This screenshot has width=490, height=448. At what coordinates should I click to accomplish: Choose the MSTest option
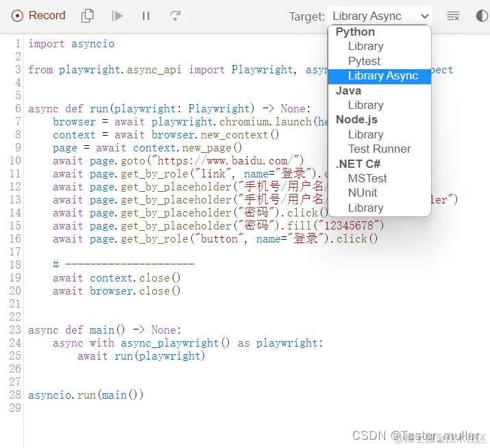pos(367,178)
